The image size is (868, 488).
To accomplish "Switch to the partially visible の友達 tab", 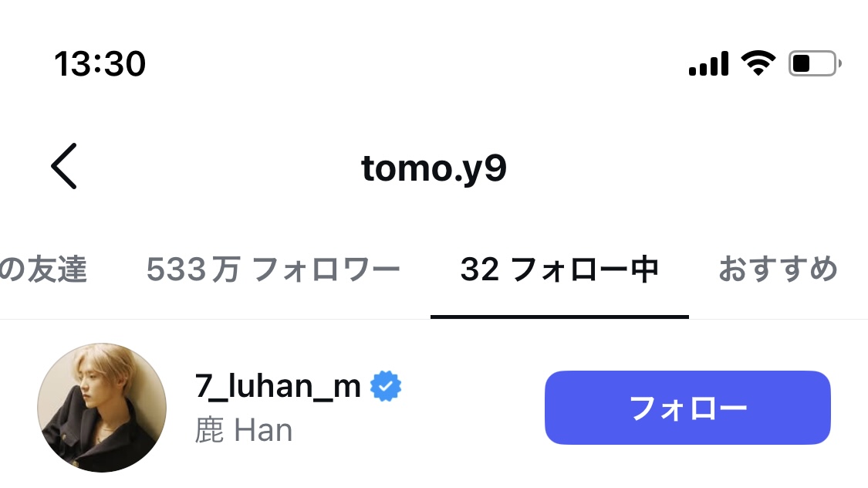I will tap(43, 269).
